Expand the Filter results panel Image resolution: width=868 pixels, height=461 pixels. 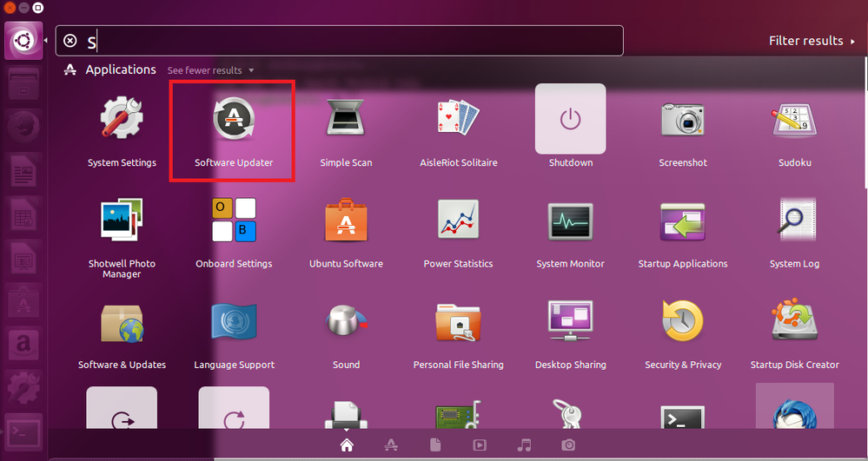[x=812, y=41]
